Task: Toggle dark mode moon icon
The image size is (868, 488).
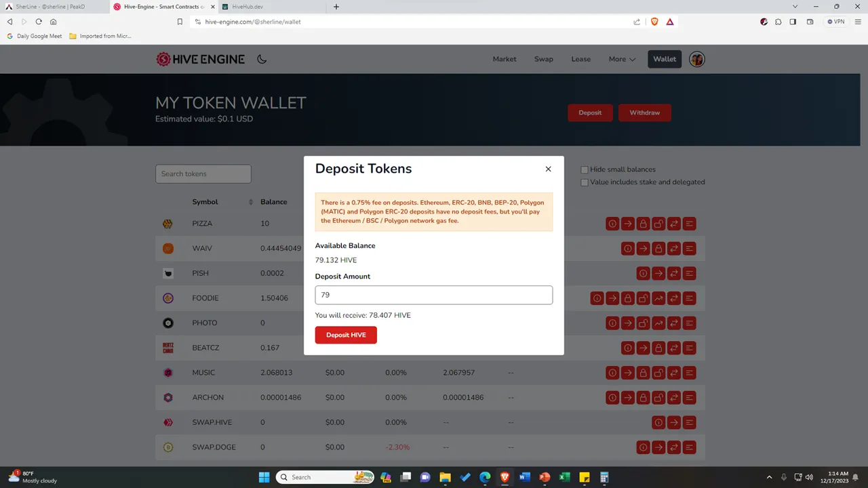Action: point(262,59)
